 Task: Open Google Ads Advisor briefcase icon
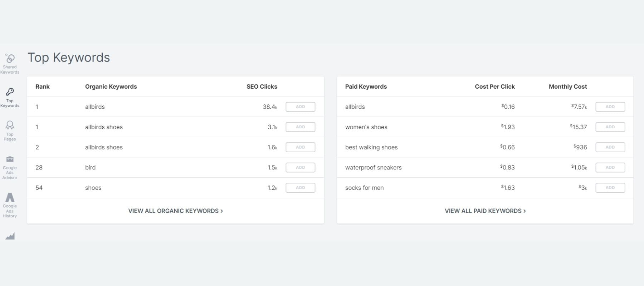coord(10,159)
